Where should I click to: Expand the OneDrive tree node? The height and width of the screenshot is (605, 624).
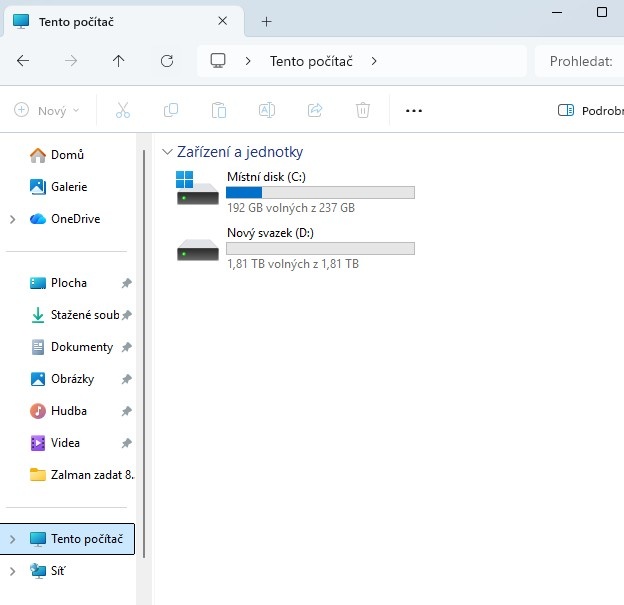click(12, 219)
